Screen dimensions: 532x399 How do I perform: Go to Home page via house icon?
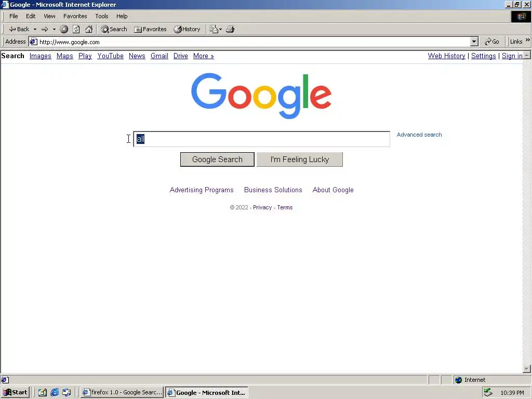[x=89, y=29]
